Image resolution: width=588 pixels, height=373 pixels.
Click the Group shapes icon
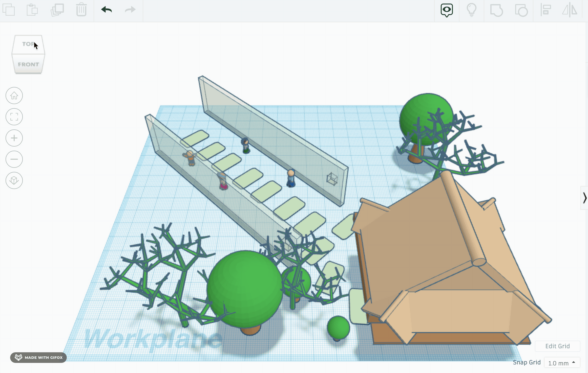[x=496, y=10]
